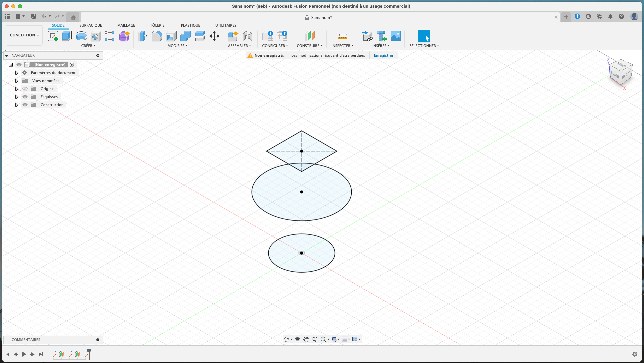The height and width of the screenshot is (363, 644).
Task: Open a new design tab with plus button
Action: click(566, 17)
